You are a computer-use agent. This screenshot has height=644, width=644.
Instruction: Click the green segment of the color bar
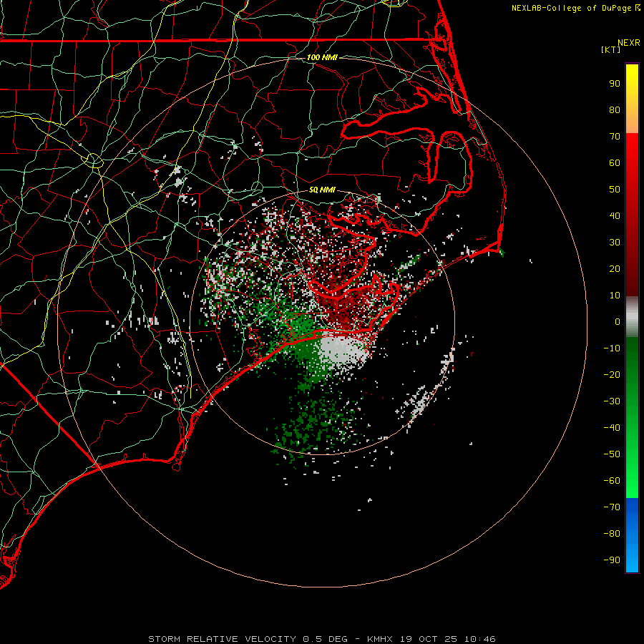pyautogui.click(x=632, y=418)
